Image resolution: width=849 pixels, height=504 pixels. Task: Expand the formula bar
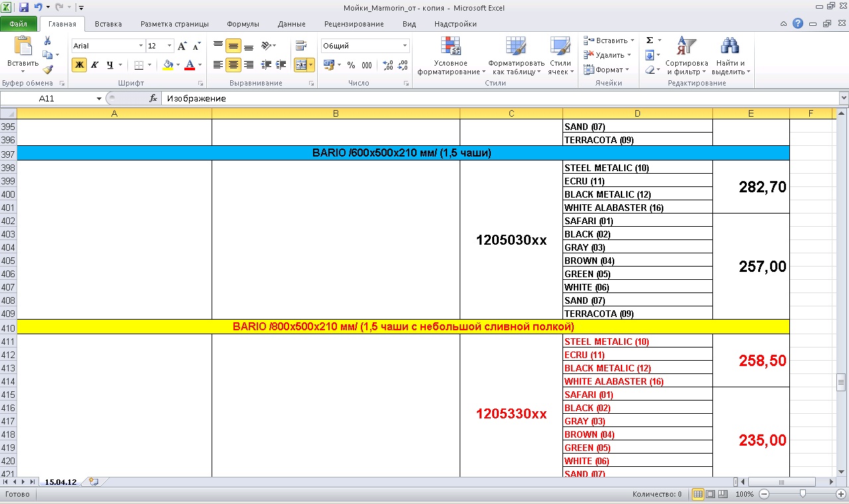844,98
